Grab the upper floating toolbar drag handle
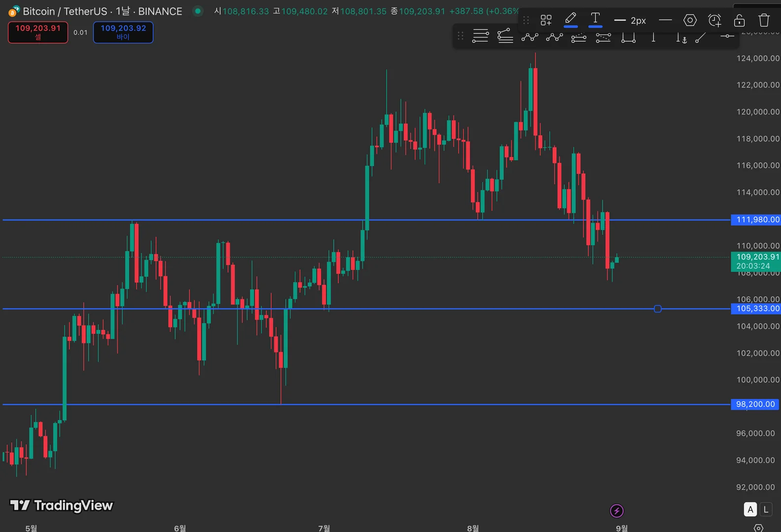The width and height of the screenshot is (781, 532). click(526, 20)
